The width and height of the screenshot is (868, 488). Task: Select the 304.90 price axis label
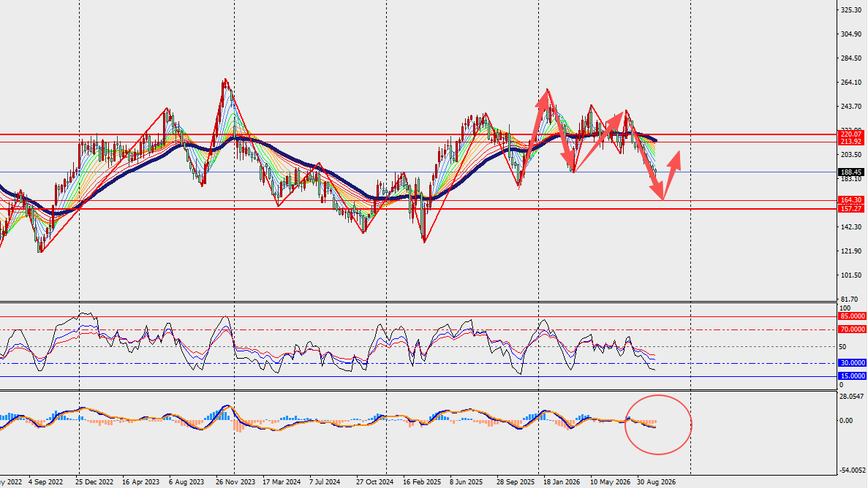[851, 34]
